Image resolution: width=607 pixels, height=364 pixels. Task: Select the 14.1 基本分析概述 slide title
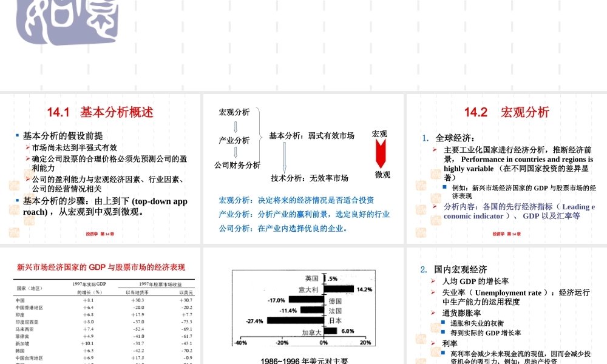point(100,112)
